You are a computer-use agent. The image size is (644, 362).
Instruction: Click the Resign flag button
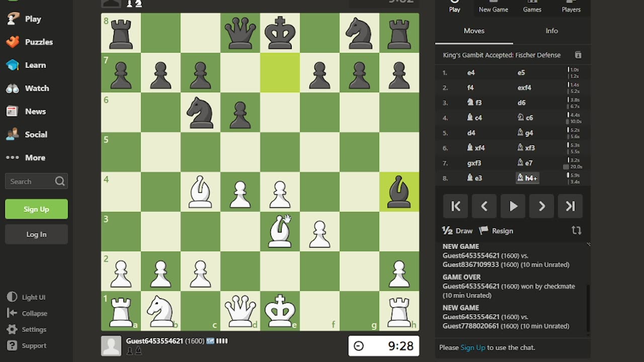pyautogui.click(x=496, y=231)
